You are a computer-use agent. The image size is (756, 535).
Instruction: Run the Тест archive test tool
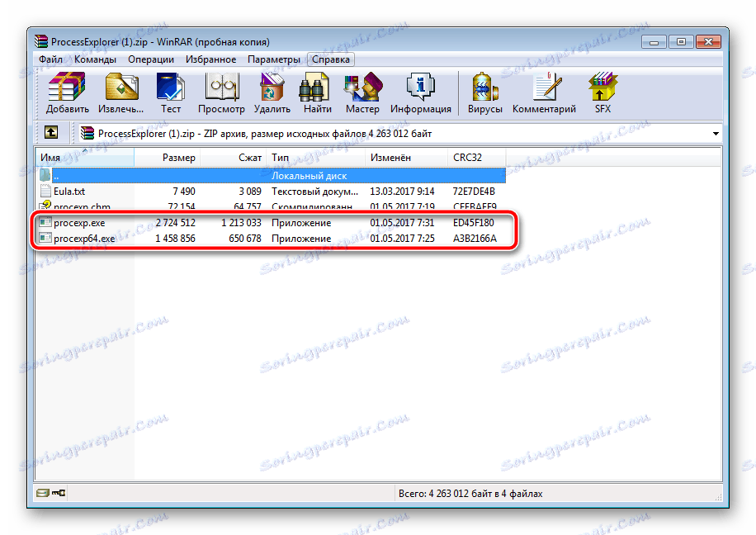(171, 93)
